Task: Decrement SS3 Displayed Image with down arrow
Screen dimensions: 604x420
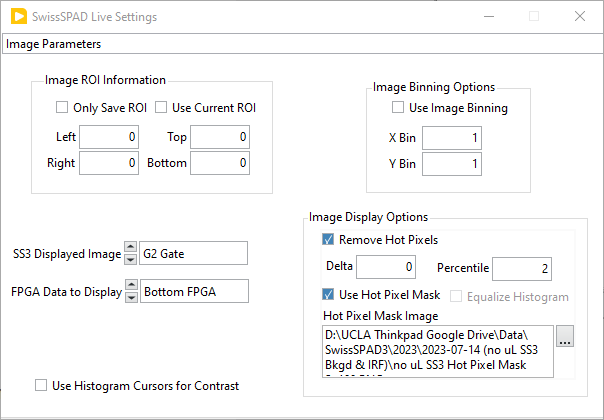Action: pyautogui.click(x=131, y=259)
